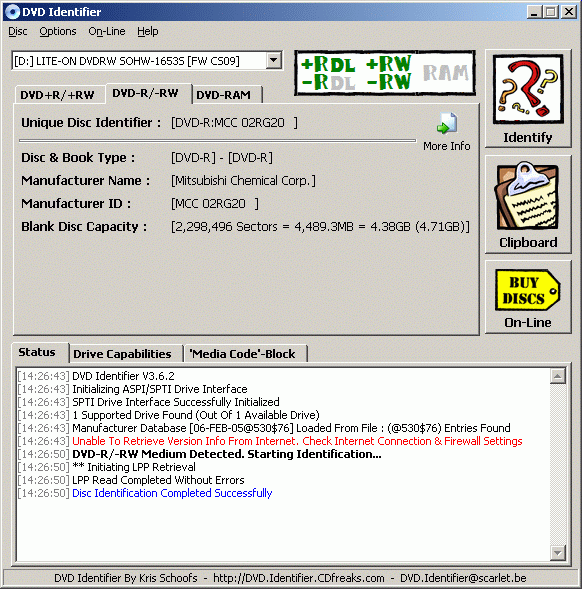Click the 'Initializing ASPI/SPTI Drive Interface' log line
Viewport: 582px width, 589px height.
point(160,389)
